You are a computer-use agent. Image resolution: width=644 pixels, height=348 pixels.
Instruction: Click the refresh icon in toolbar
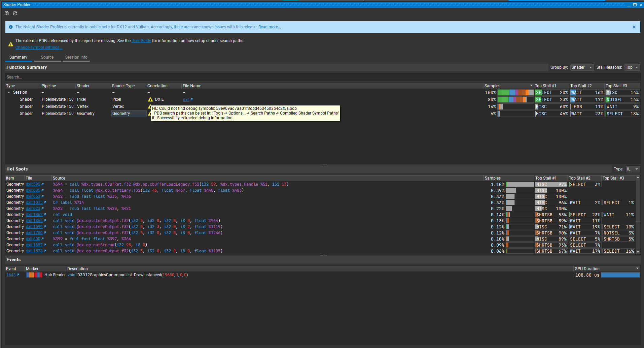[15, 13]
